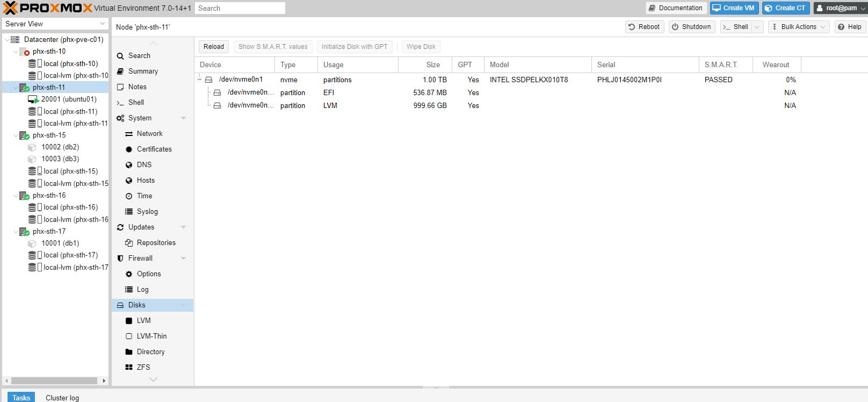Sort by the Size column header
This screenshot has height=402, width=868.
tap(425, 65)
